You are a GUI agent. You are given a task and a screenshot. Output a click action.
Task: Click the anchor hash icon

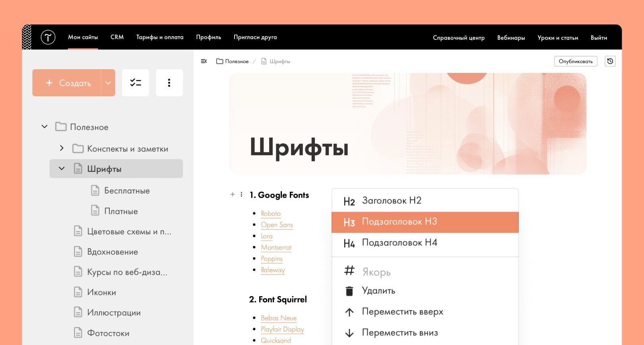(x=349, y=271)
